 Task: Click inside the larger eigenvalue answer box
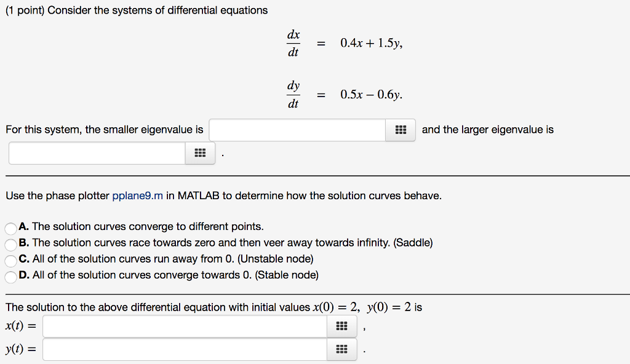click(x=95, y=153)
